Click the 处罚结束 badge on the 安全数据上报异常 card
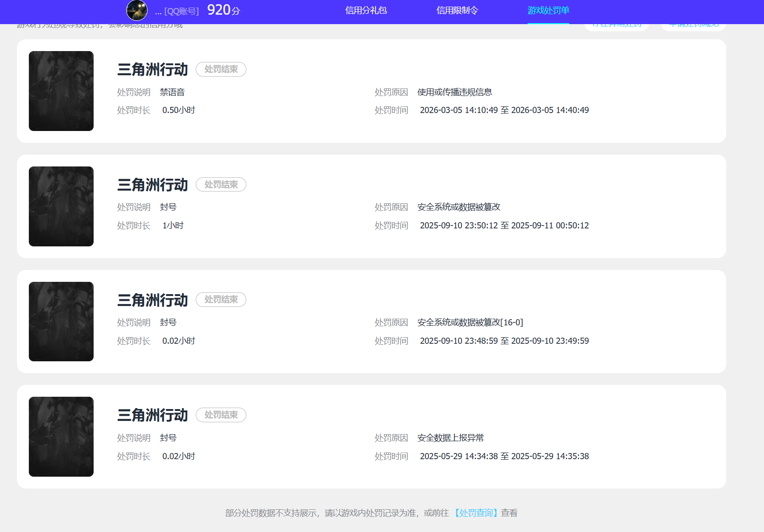 point(221,415)
